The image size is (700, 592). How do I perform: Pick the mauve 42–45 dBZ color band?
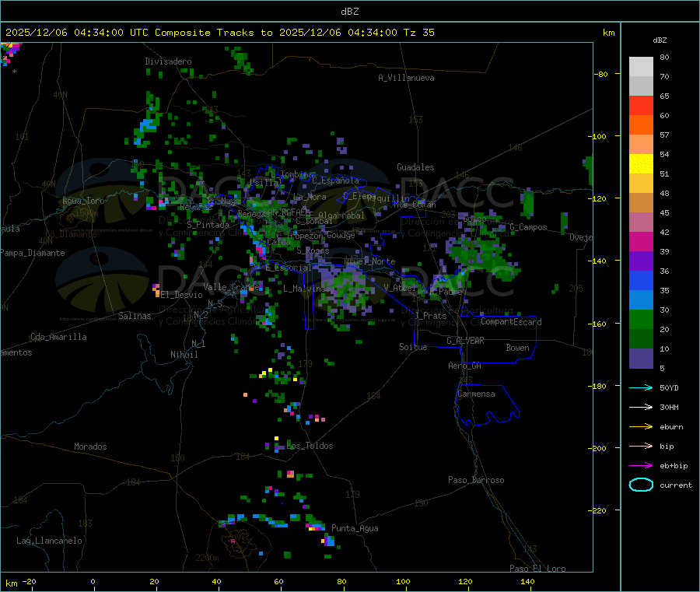click(x=641, y=222)
